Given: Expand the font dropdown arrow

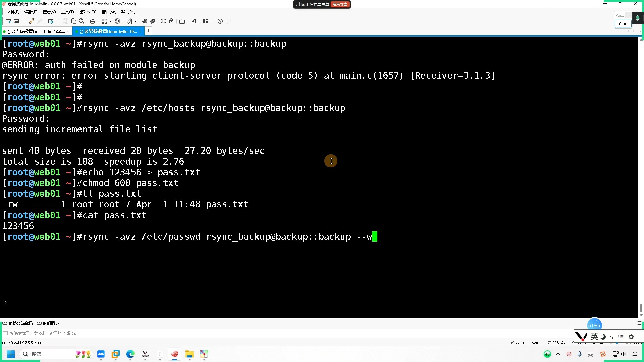Looking at the screenshot, I should pyautogui.click(x=135, y=21).
